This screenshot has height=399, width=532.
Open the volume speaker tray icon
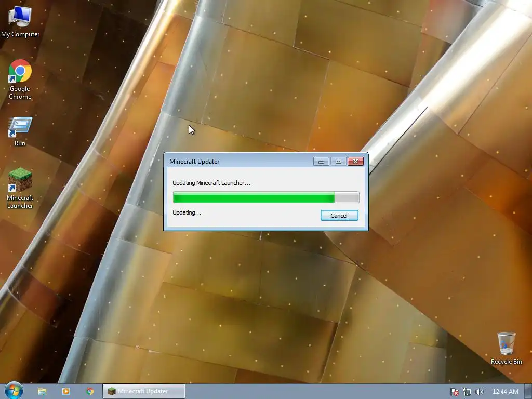[479, 392]
